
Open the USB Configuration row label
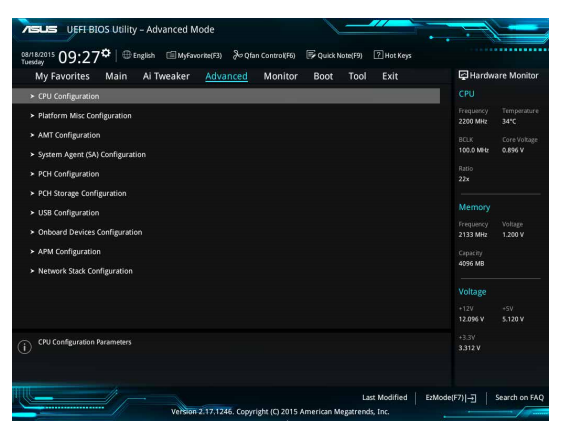tap(69, 213)
